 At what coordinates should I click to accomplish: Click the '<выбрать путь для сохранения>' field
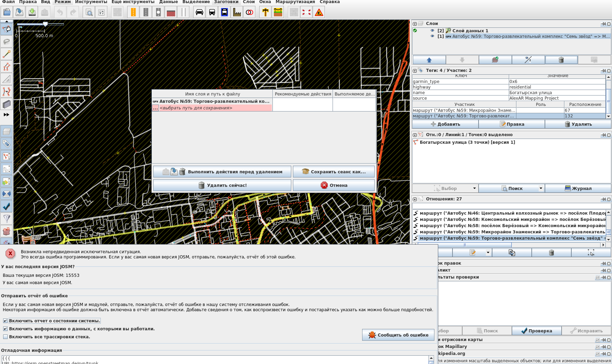point(215,108)
